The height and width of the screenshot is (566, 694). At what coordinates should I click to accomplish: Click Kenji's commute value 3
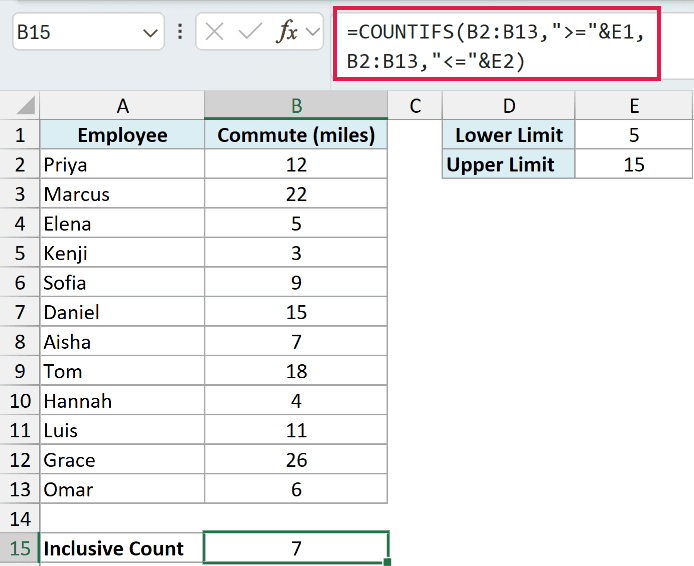[296, 253]
